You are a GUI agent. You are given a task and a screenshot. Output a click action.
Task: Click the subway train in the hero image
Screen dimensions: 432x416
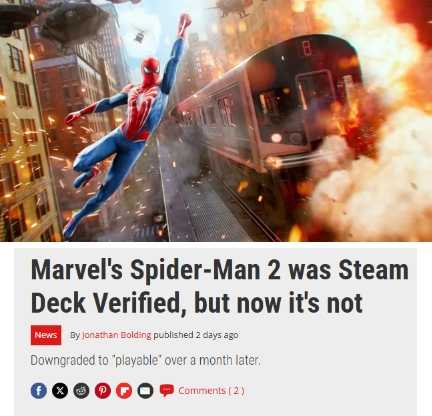click(267, 110)
